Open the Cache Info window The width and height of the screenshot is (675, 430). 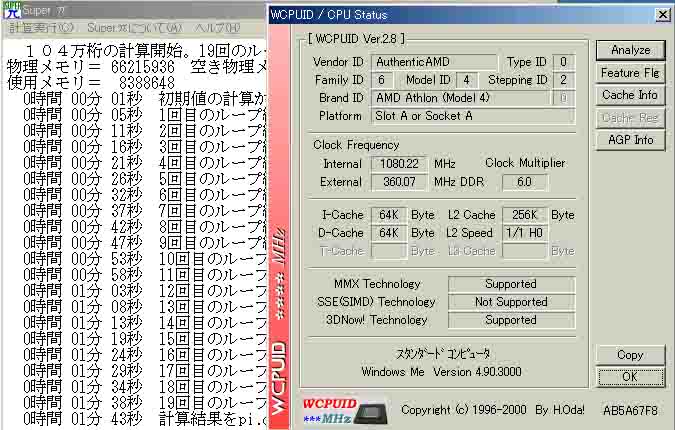pyautogui.click(x=630, y=95)
